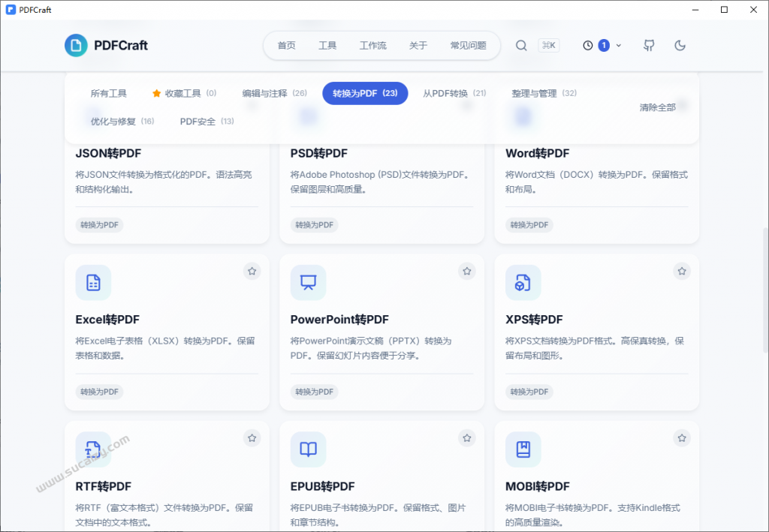Click the history count badge 1
The width and height of the screenshot is (769, 532).
(604, 46)
